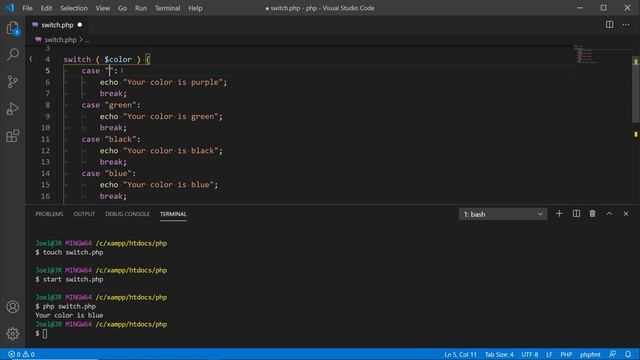Open notifications bell in status bar
The image size is (640, 360).
628,354
